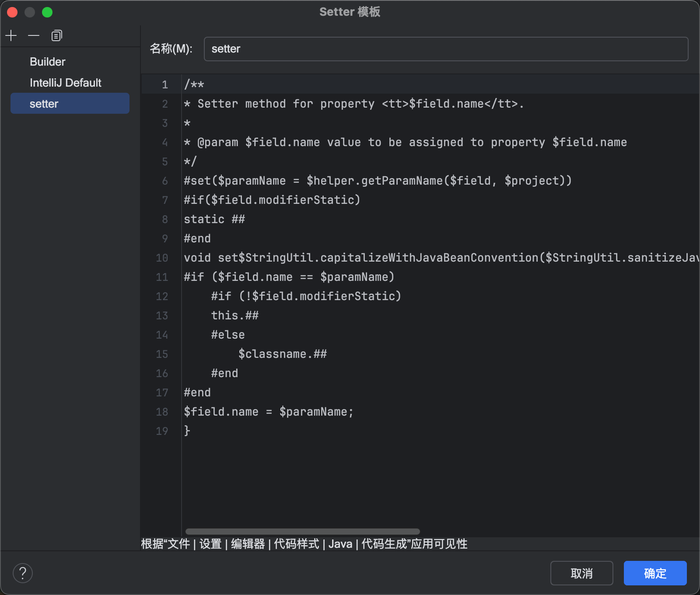
Task: Place cursor on the #set($paramName) line
Action: (x=377, y=180)
